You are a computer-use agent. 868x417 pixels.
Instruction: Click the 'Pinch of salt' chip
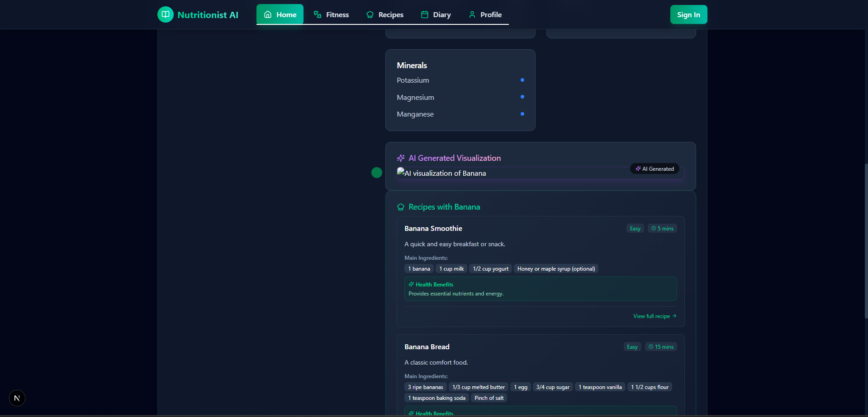pyautogui.click(x=489, y=398)
